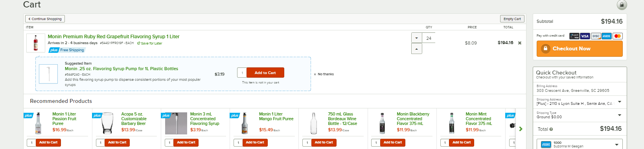Dismiss suggested item with No thanks
644x149 pixels.
tap(324, 74)
